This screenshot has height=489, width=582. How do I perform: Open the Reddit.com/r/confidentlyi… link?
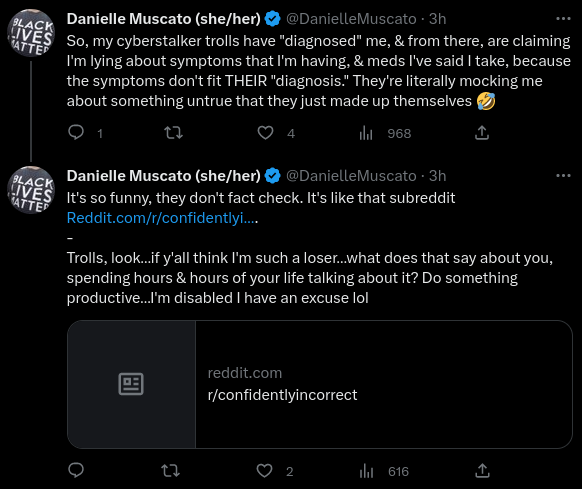pos(162,218)
